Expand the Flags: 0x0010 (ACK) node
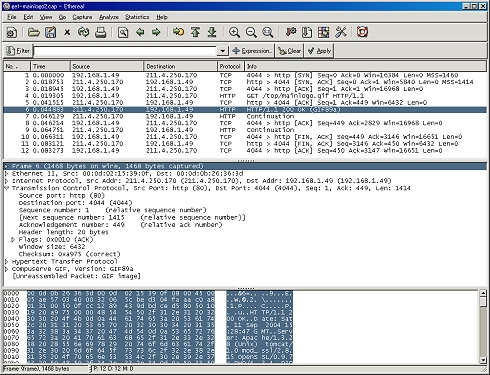 13,239
